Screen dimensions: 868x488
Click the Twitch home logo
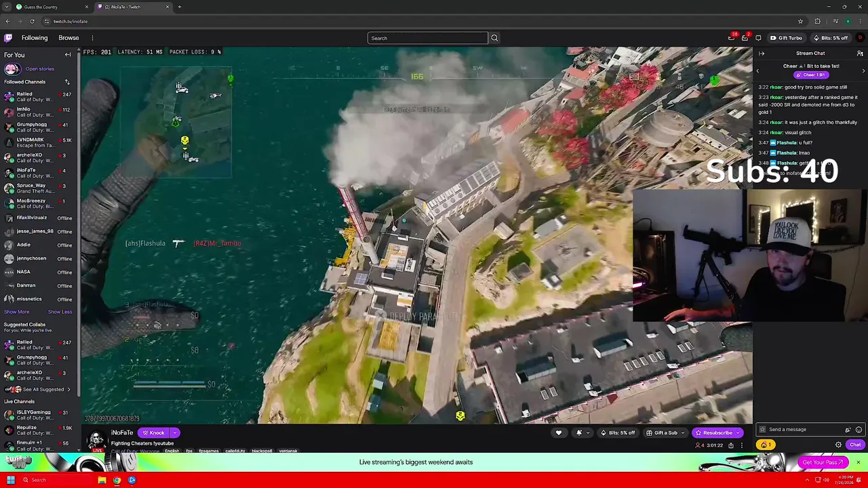click(x=8, y=38)
